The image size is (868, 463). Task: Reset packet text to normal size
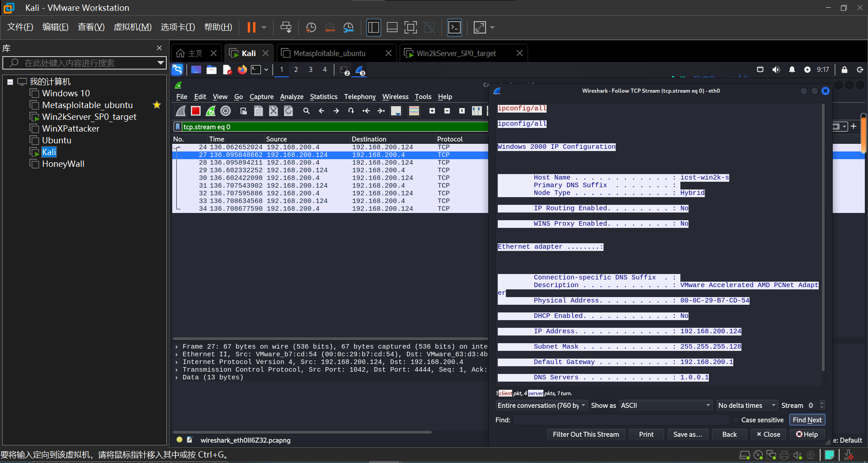(x=462, y=111)
